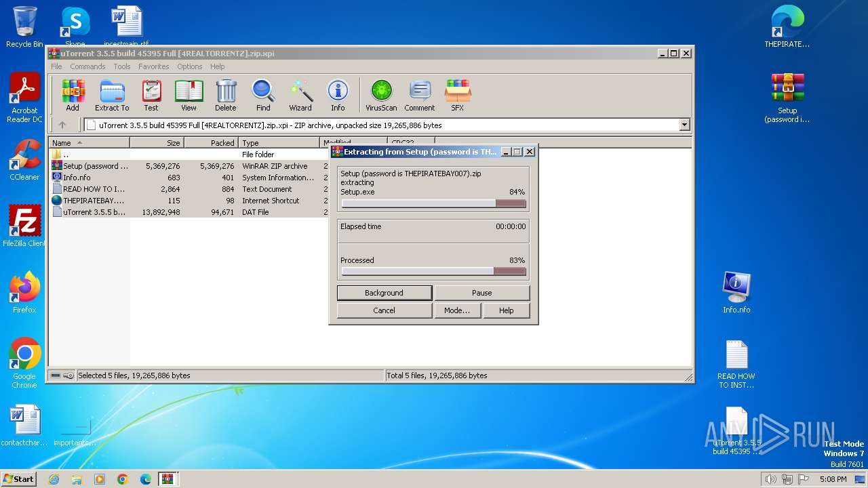Pause the extraction

coord(482,293)
